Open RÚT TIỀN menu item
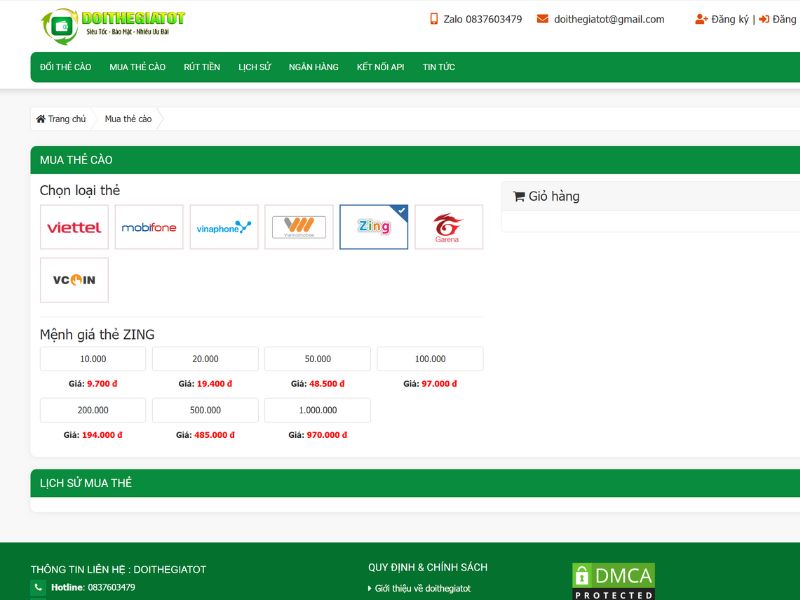Screen dimensions: 800x600 (x=202, y=67)
